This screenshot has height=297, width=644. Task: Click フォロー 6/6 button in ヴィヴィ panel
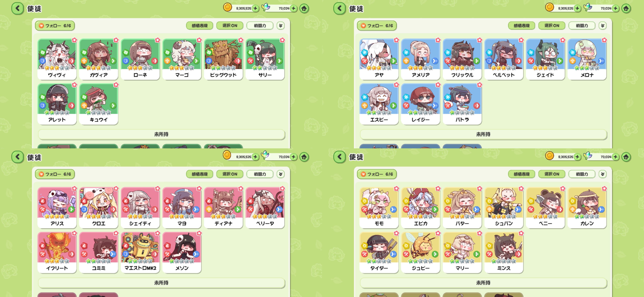55,25
